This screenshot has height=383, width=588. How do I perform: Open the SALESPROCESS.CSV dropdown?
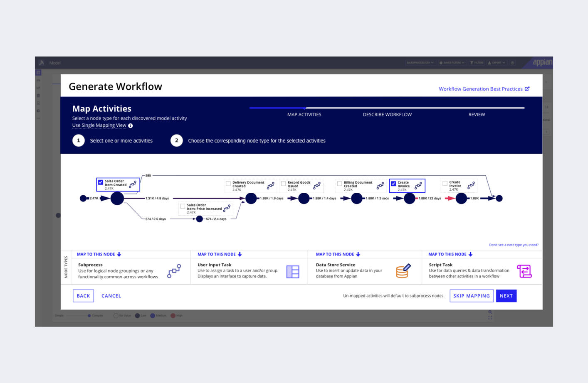420,63
